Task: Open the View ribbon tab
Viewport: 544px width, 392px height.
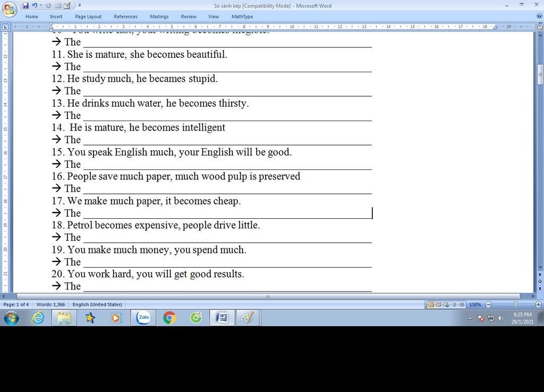Action: (x=214, y=16)
